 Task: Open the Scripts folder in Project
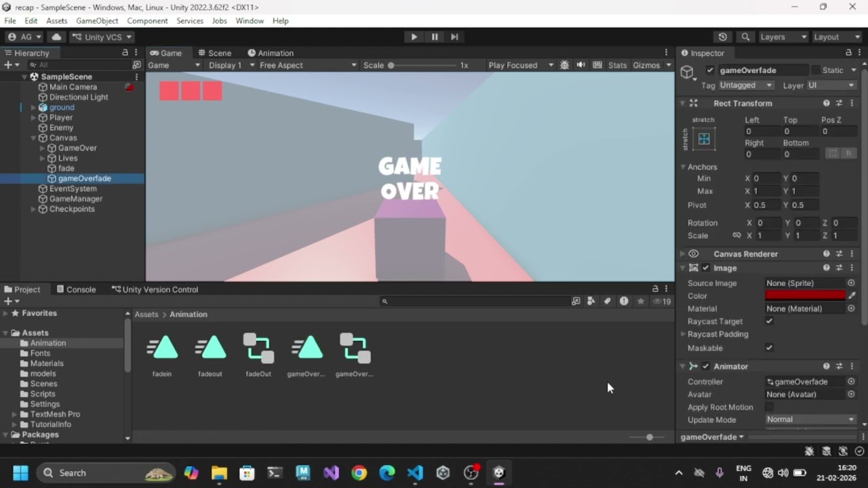43,394
